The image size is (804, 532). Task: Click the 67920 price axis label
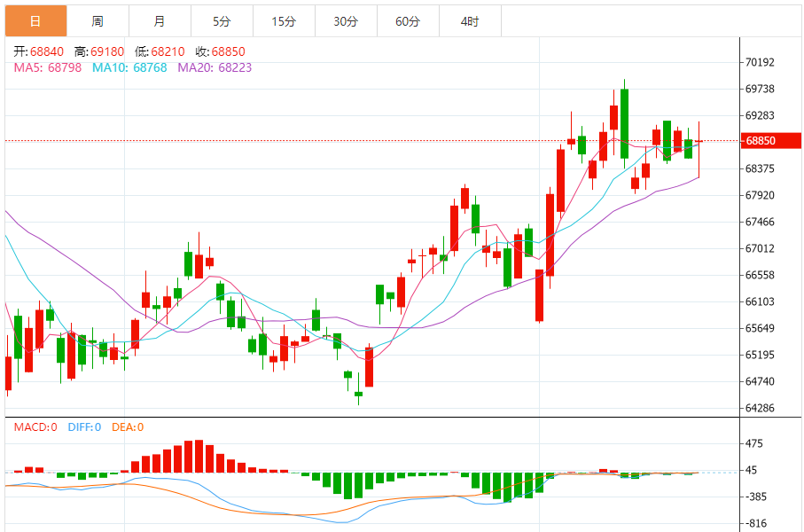760,195
